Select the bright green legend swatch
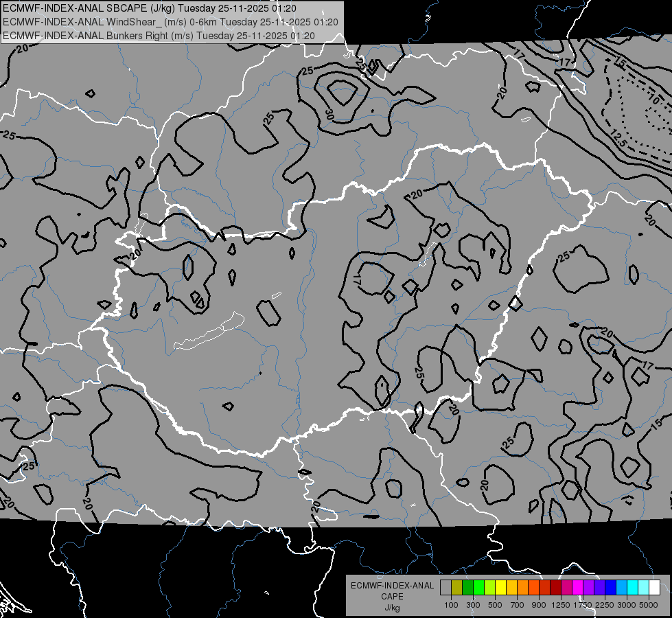 (478, 588)
